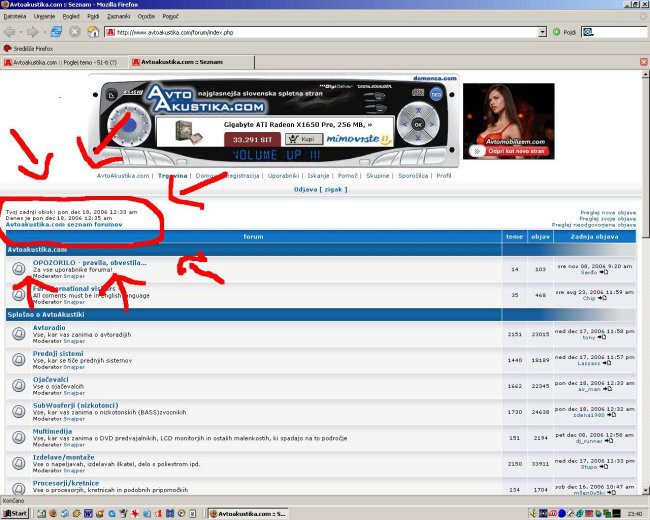Close the current browser tab with X
Image resolution: width=650 pixels, height=520 pixels.
click(x=642, y=62)
